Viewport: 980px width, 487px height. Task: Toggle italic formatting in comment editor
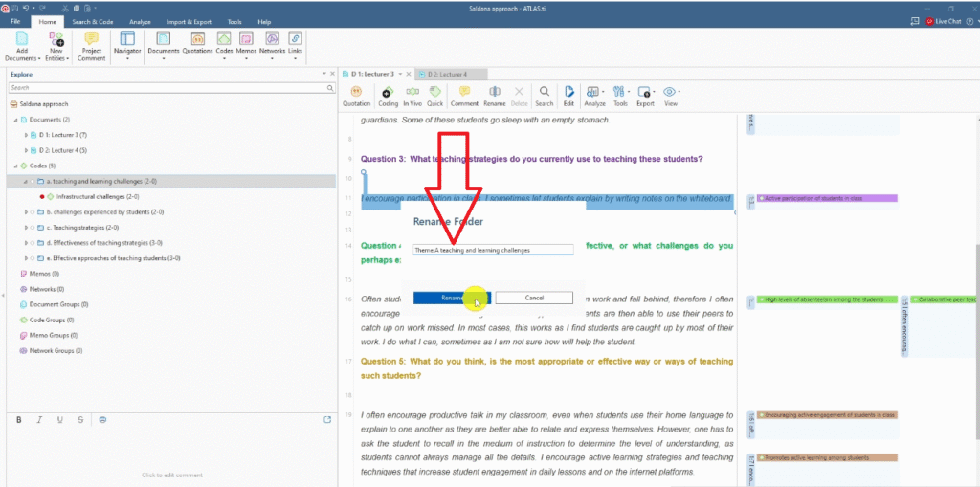click(39, 419)
